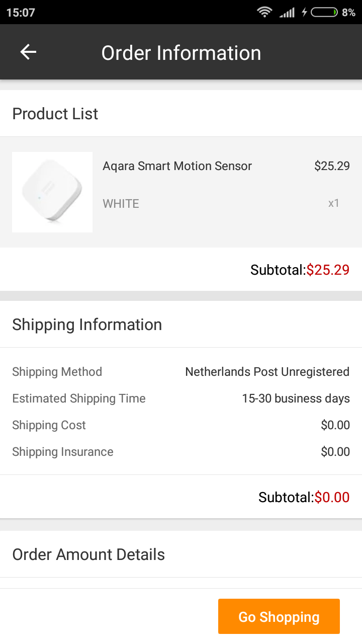This screenshot has height=644, width=362.
Task: Tap the Order Amount Details header
Action: (x=88, y=554)
